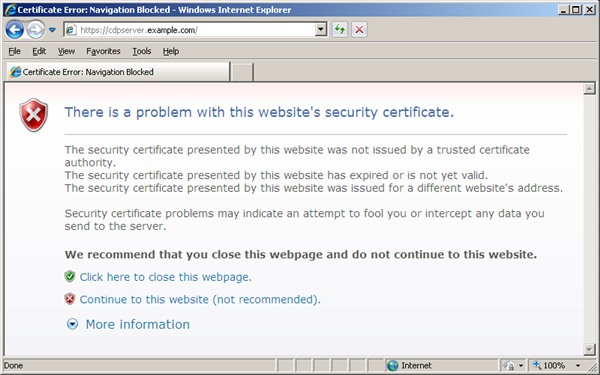Close the Internet Explorer window
This screenshot has height=375, width=600.
click(589, 10)
